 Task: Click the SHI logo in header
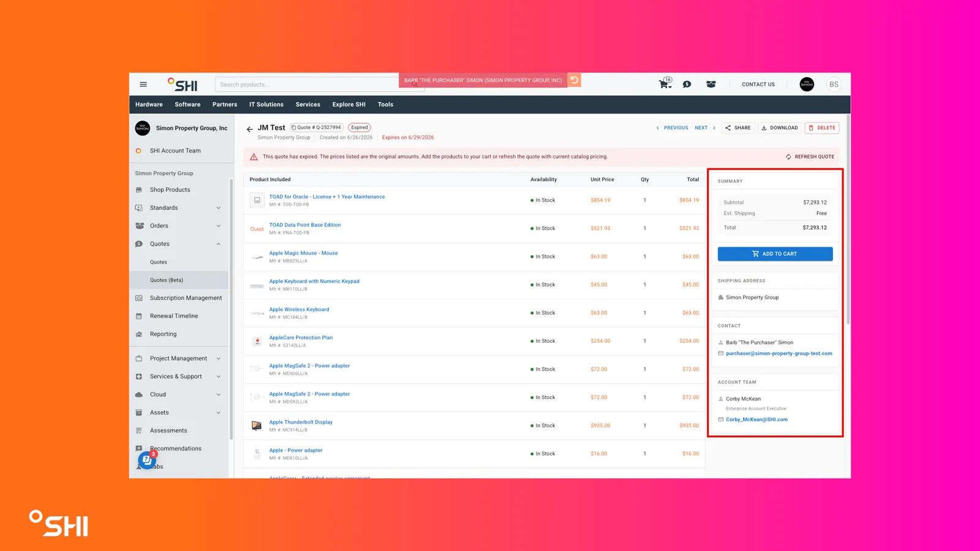183,84
